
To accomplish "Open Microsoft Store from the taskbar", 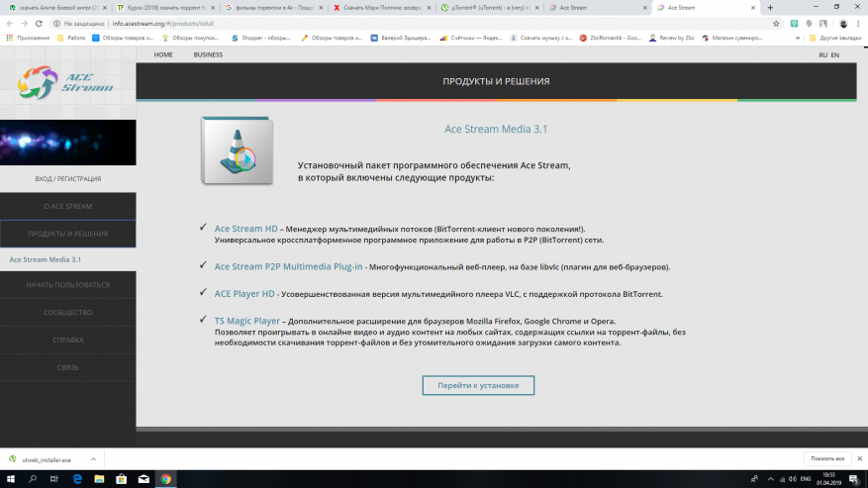I will 121,479.
